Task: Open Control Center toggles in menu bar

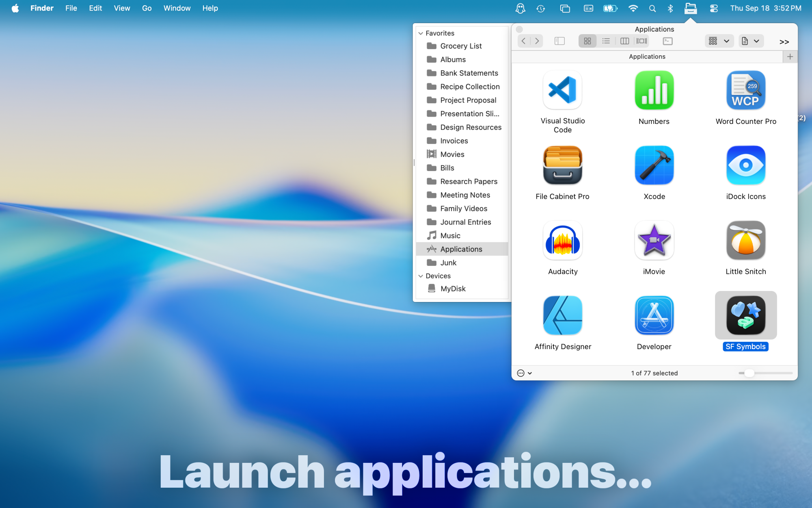Action: [714, 8]
